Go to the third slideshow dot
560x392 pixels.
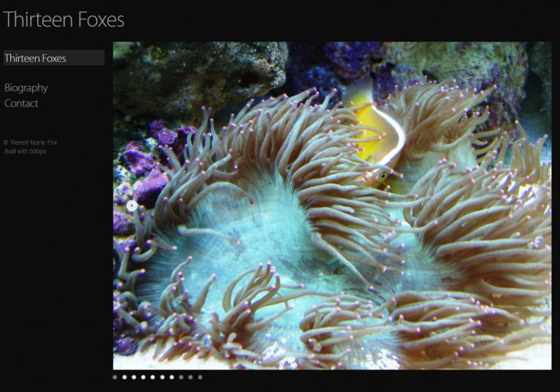point(134,377)
